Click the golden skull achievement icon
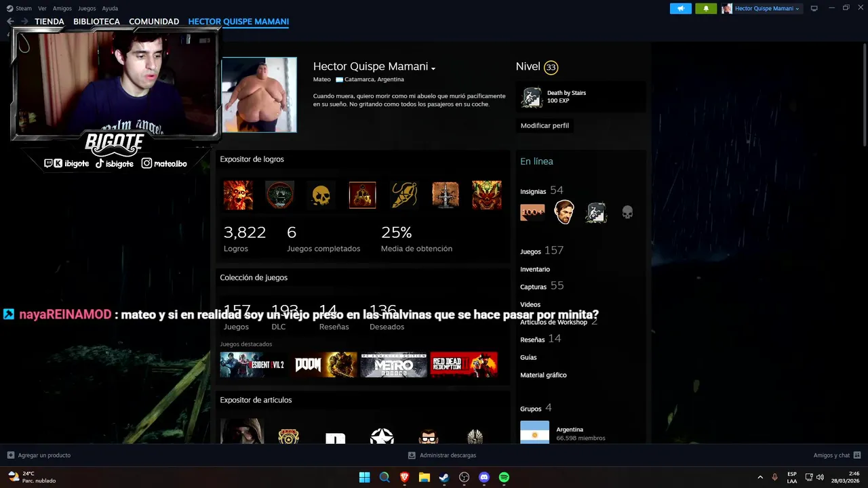Image resolution: width=868 pixels, height=488 pixels. tap(321, 195)
